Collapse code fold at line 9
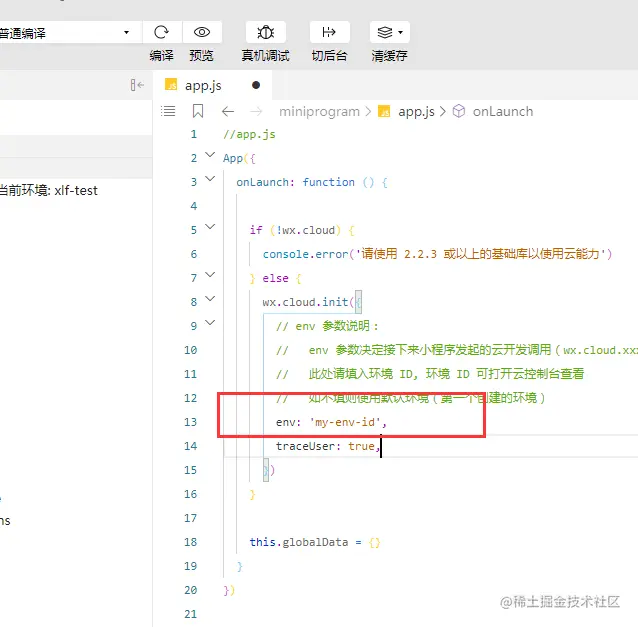 point(210,323)
